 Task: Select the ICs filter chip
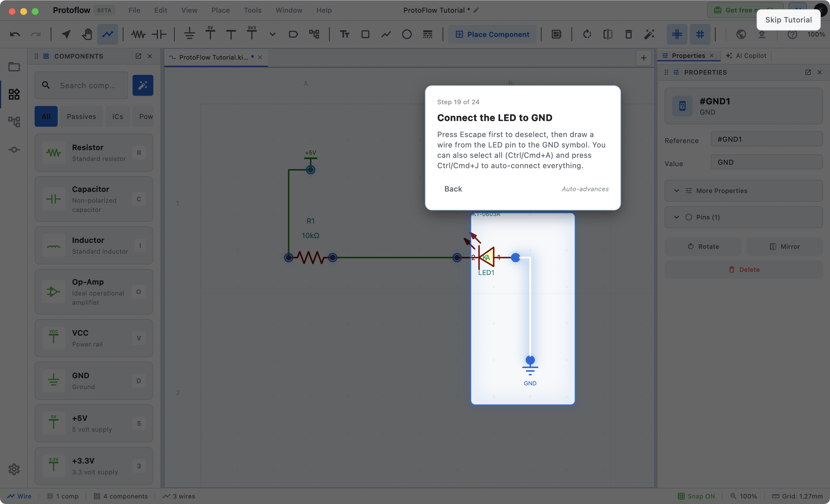pyautogui.click(x=118, y=116)
